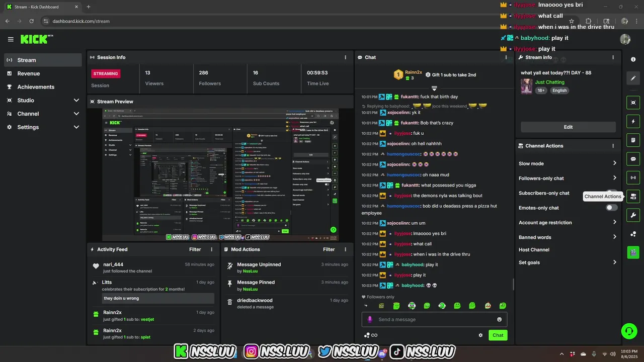This screenshot has width=644, height=362.
Task: Click the chat scrollbar
Action: tap(513, 285)
